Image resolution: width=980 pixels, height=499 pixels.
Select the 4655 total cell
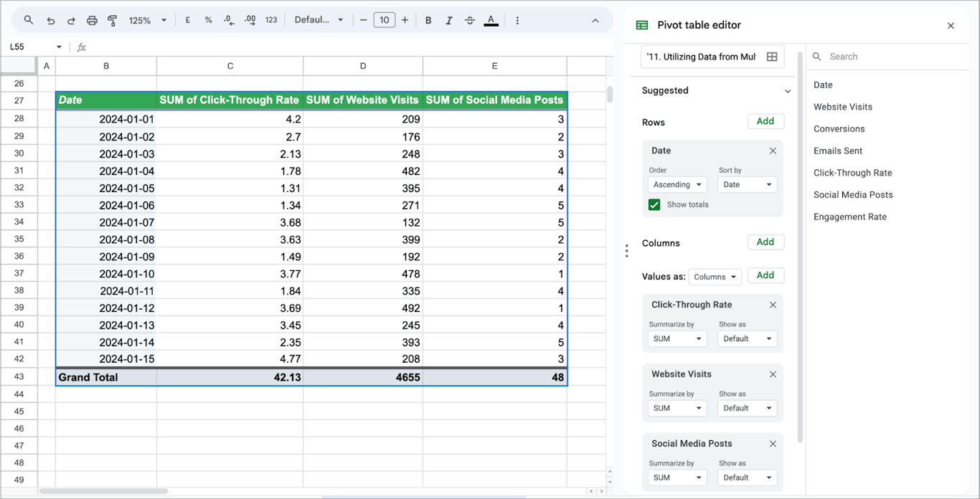(363, 377)
